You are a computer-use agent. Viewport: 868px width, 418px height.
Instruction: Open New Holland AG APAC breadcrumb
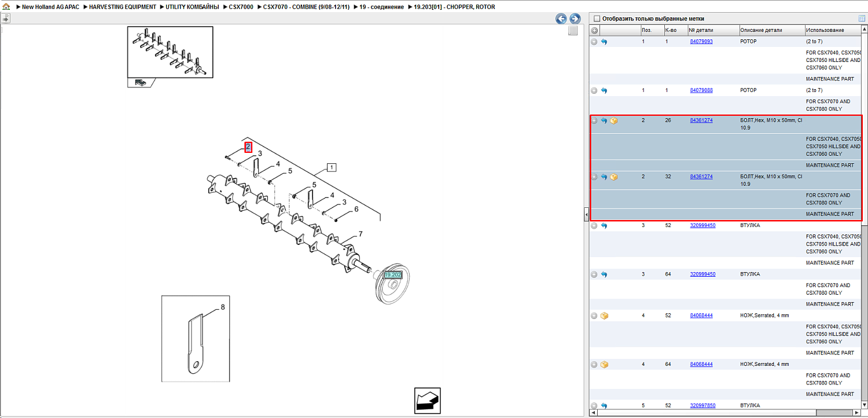(x=50, y=7)
